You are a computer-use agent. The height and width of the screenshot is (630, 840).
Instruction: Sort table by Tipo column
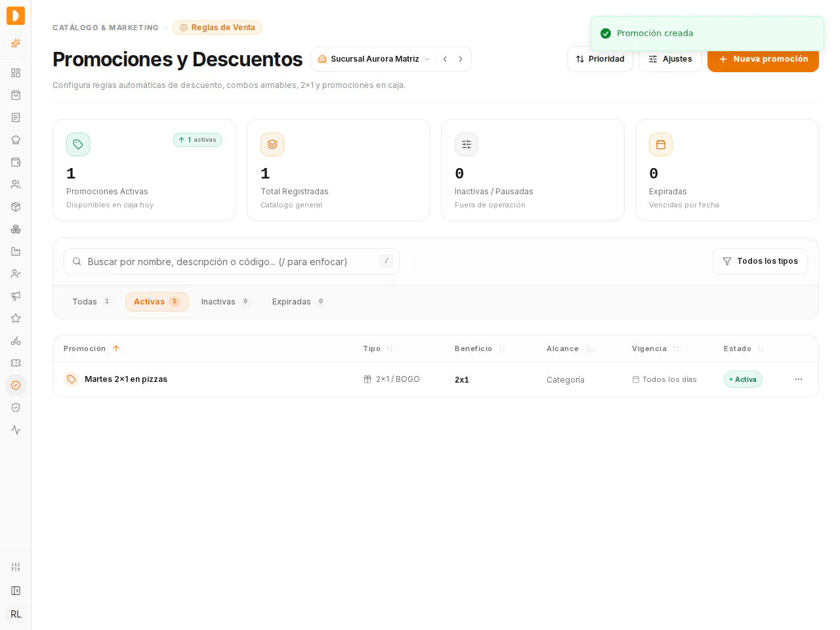[x=378, y=348]
